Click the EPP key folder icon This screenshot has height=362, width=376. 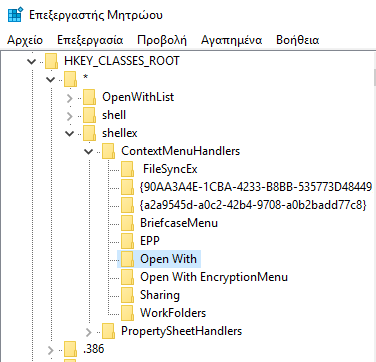tap(128, 241)
